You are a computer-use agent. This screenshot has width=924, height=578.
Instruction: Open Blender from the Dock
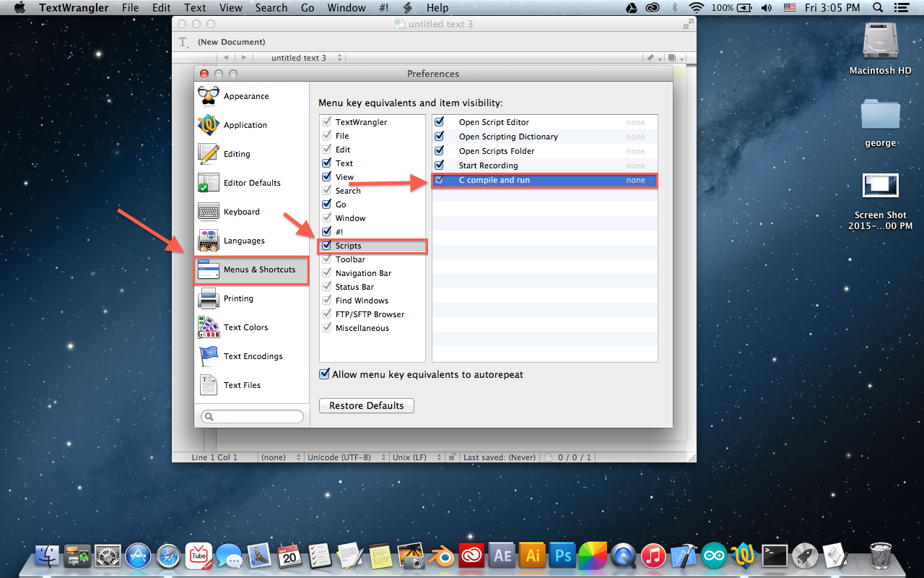click(441, 556)
